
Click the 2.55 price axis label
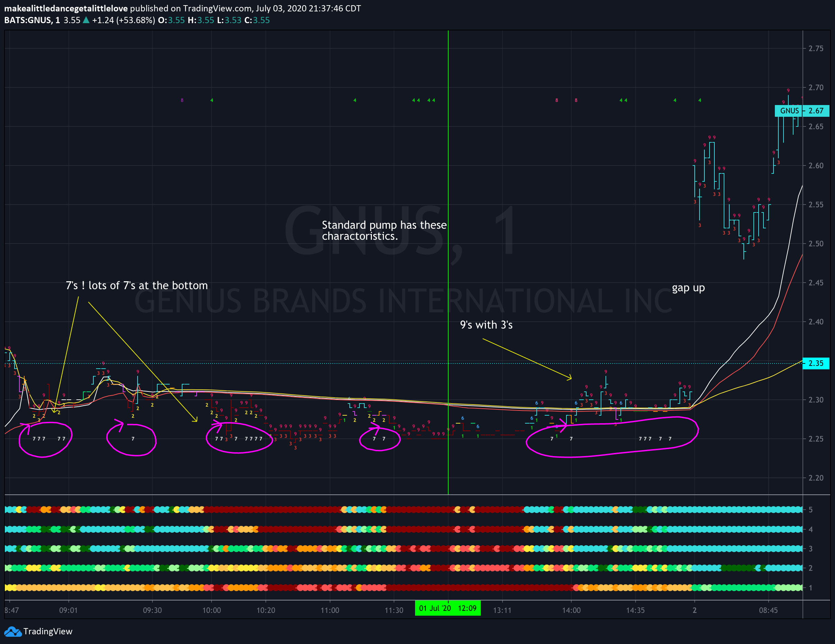coord(816,205)
